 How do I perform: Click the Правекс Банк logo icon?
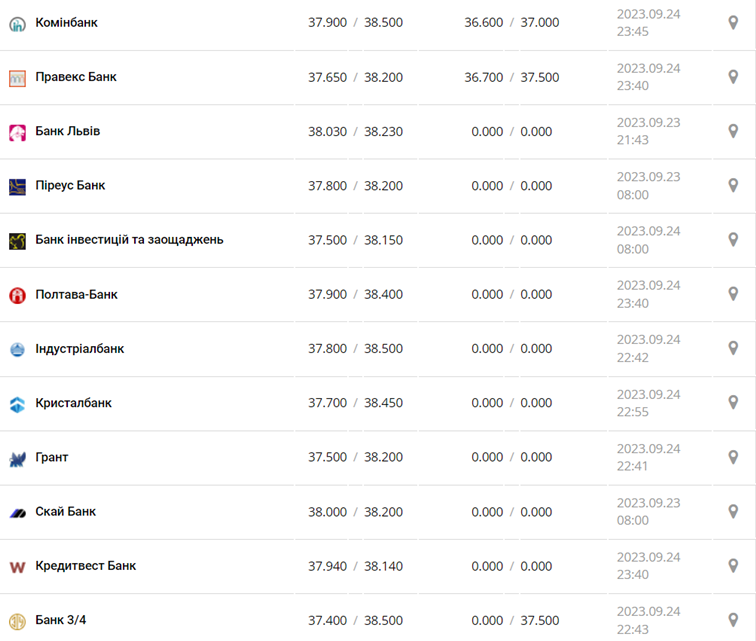[x=17, y=78]
